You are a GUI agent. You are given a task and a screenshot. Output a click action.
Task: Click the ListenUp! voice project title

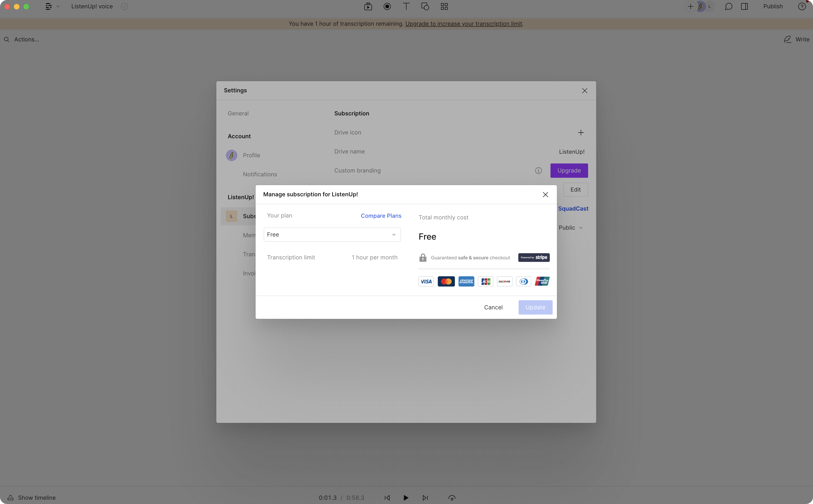92,6
